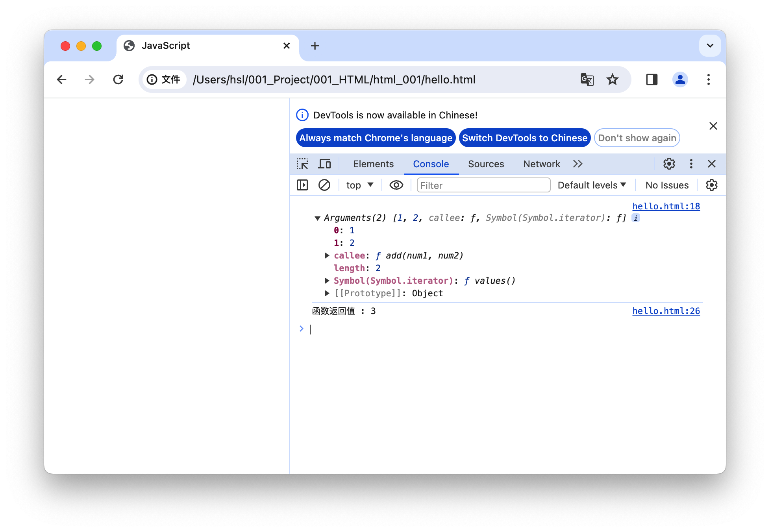Click the Elements tab in DevTools
The image size is (770, 532).
coord(373,164)
